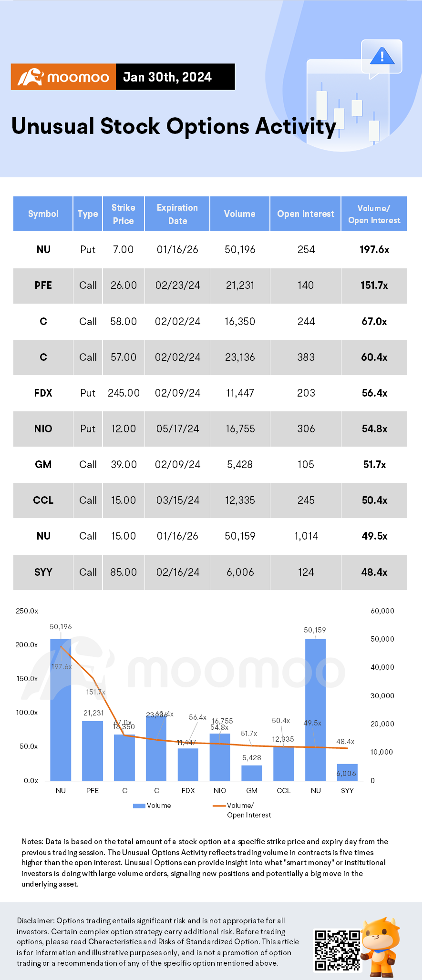Screen dimensions: 423x980
Task: Click the 197.6x ratio in the table
Action: click(x=374, y=250)
